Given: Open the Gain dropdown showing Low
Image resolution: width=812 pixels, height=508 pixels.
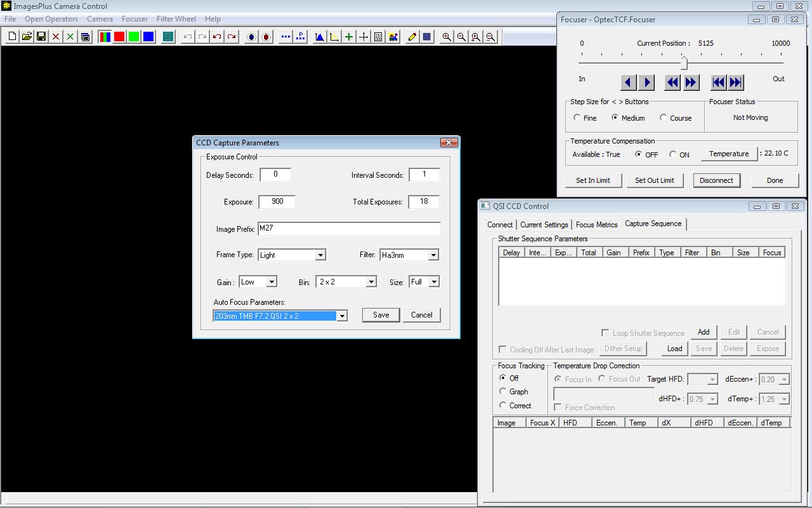Looking at the screenshot, I should pyautogui.click(x=272, y=282).
